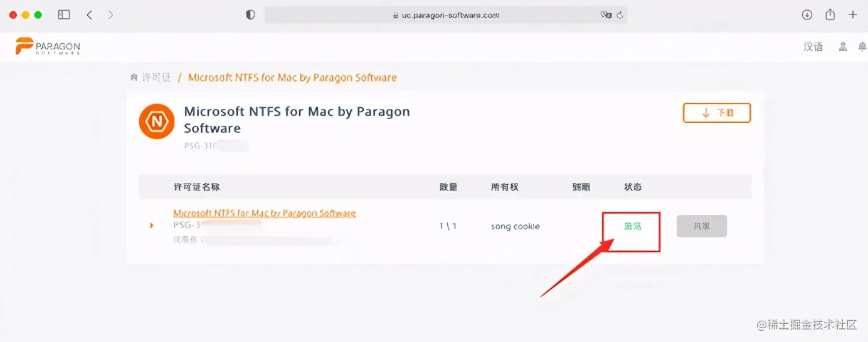Click the partially visible icon after the user icon

click(x=864, y=47)
